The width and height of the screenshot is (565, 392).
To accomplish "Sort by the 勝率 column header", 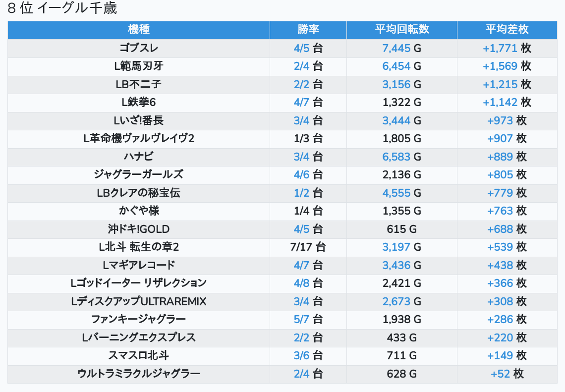I will pos(308,30).
